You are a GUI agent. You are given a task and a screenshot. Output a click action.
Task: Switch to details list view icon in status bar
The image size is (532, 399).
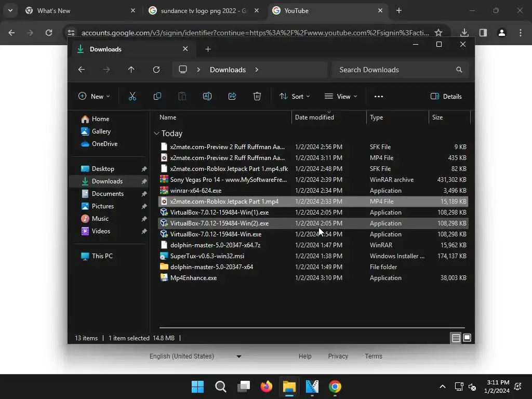[456, 338]
